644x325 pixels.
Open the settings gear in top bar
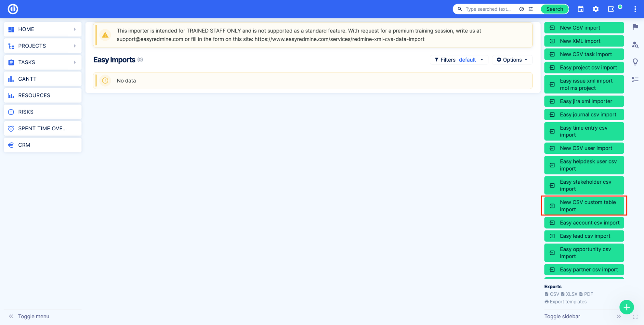pos(596,9)
